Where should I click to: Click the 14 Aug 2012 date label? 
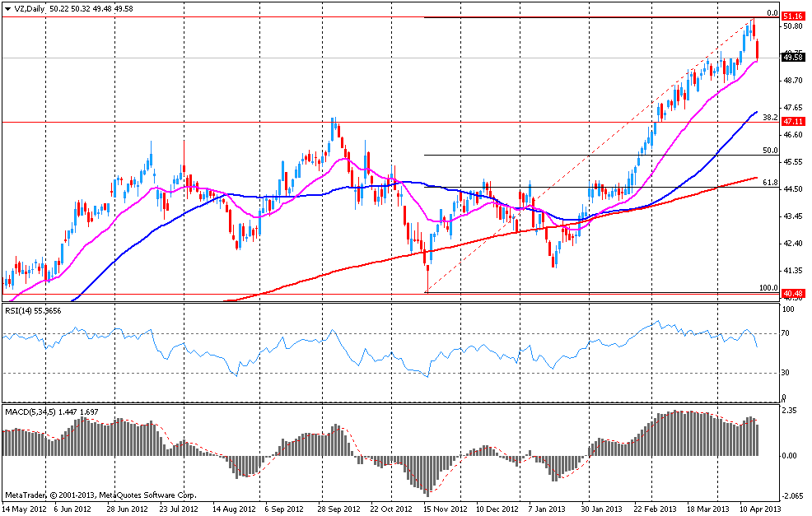[234, 509]
